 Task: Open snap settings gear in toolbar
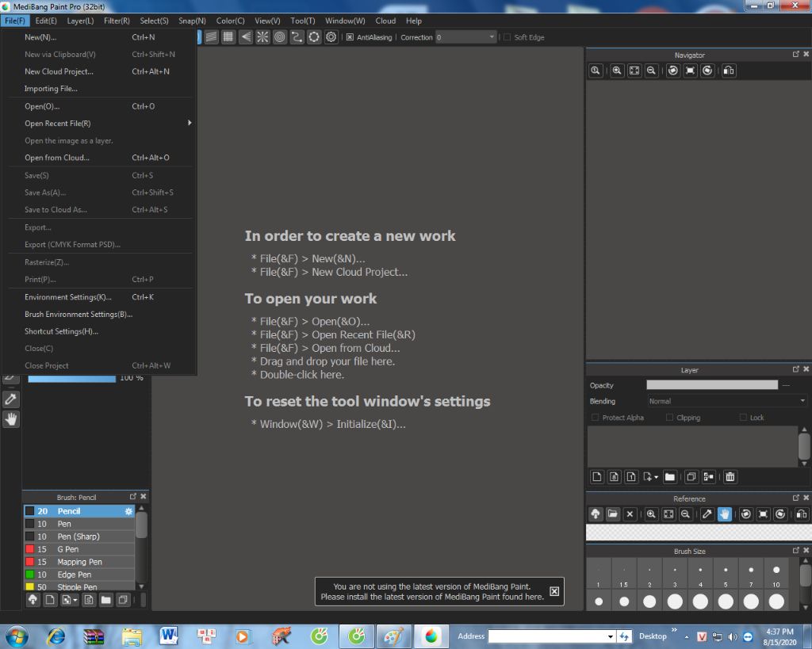point(331,37)
